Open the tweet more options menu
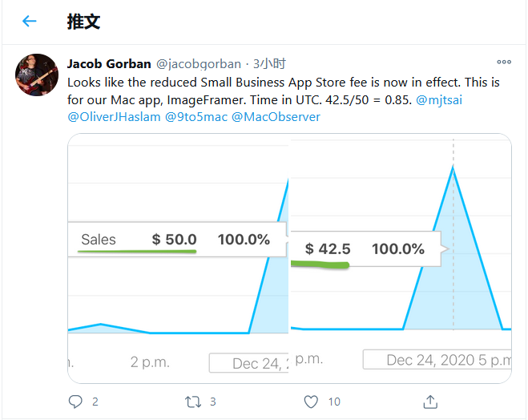Viewport: 528px width, 420px height. tap(504, 63)
